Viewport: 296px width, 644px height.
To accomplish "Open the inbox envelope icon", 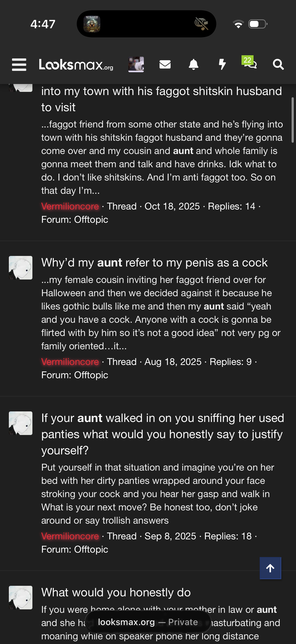I will click(x=165, y=65).
